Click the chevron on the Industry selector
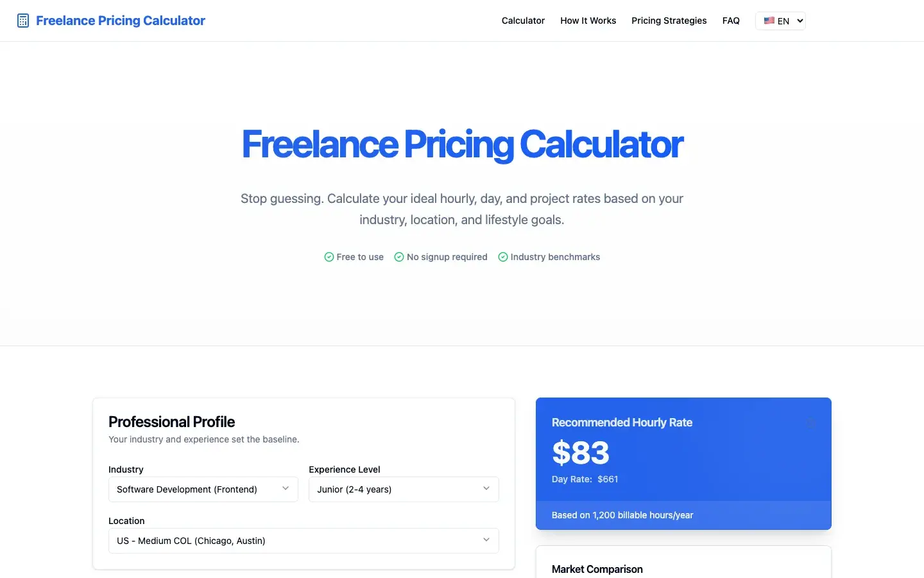The width and height of the screenshot is (924, 578). pos(285,489)
